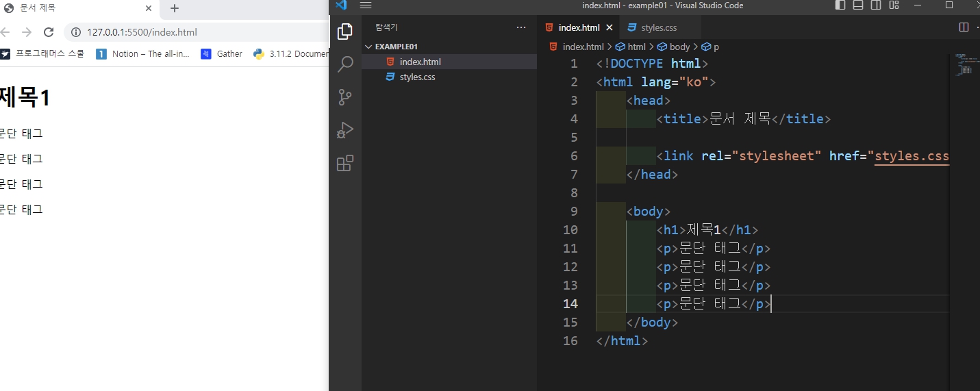Click line number 6 in the gutter
Image resolution: width=980 pixels, height=391 pixels.
pos(574,156)
